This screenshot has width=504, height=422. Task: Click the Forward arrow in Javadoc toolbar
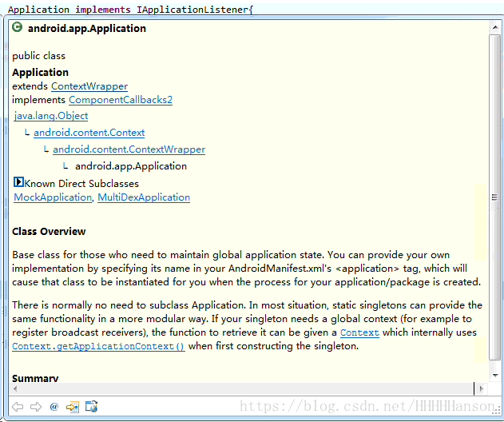(x=36, y=407)
